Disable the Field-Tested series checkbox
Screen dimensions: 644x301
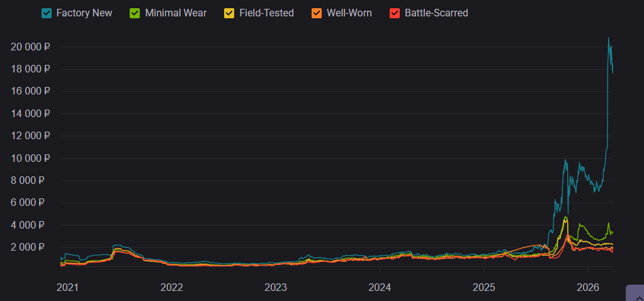pyautogui.click(x=229, y=13)
